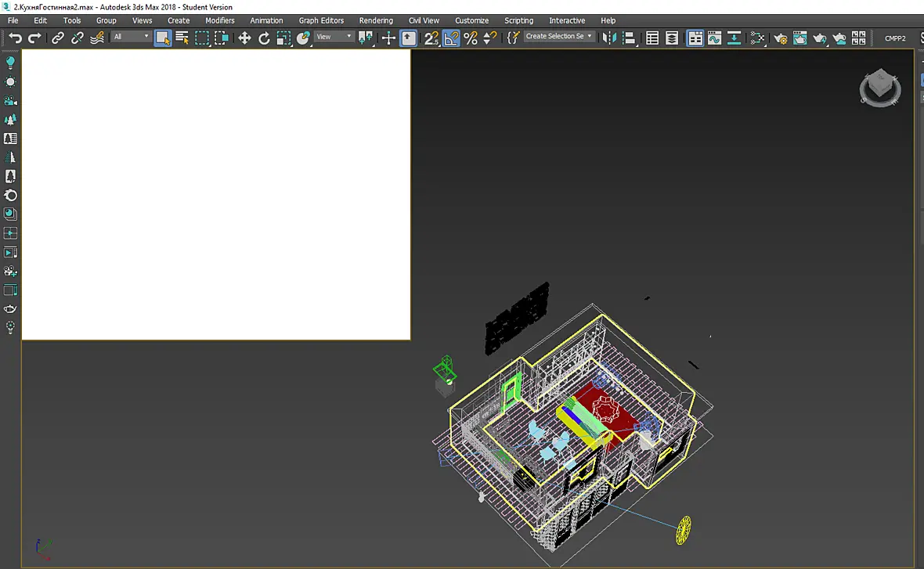Open the Help menu
Screen dimensions: 924x569
608,20
